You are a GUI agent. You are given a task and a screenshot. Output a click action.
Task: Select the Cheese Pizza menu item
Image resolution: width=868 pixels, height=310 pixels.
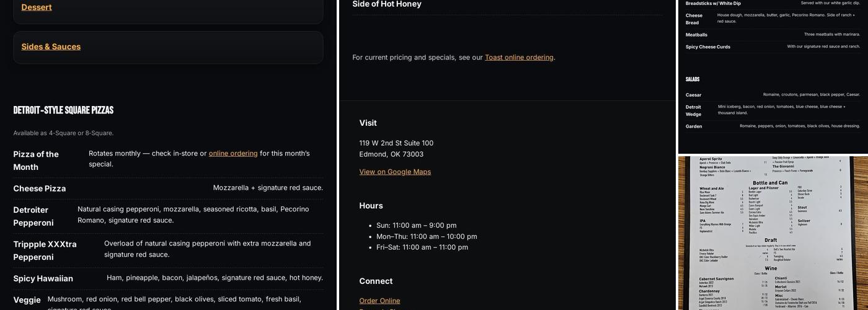[40, 188]
